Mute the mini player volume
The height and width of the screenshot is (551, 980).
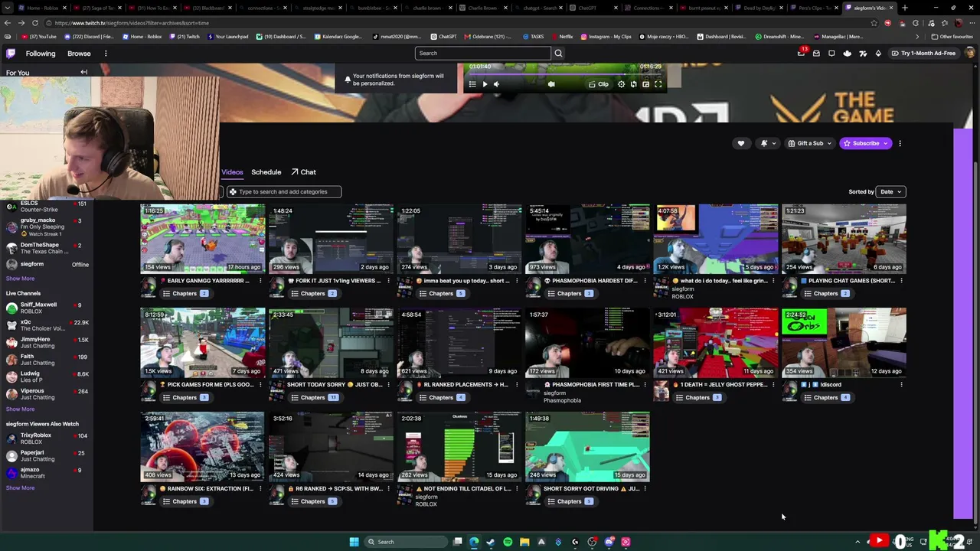pyautogui.click(x=496, y=84)
